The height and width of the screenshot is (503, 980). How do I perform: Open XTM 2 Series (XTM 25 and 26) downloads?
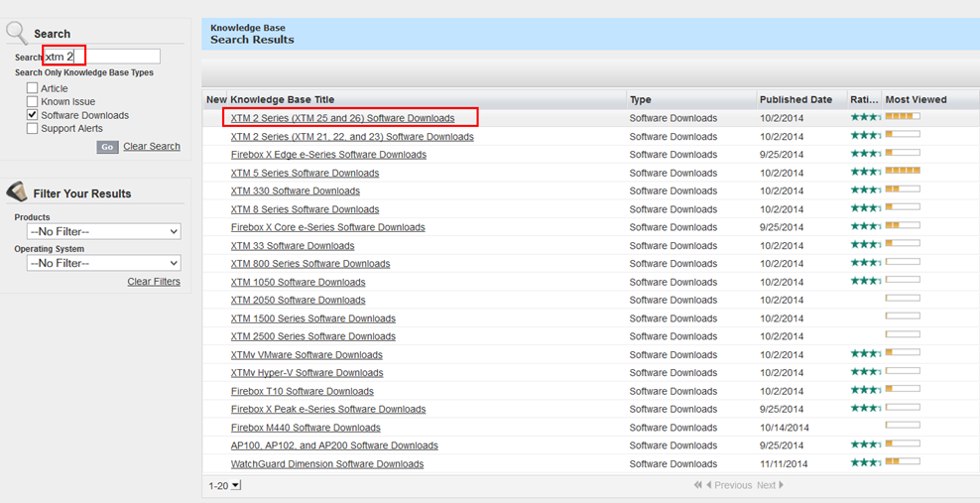342,118
